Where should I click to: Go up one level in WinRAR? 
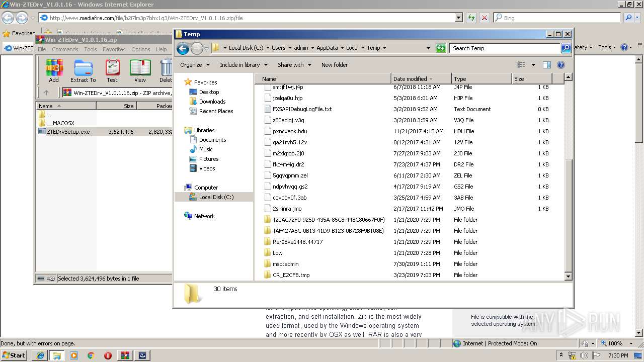pos(46,93)
